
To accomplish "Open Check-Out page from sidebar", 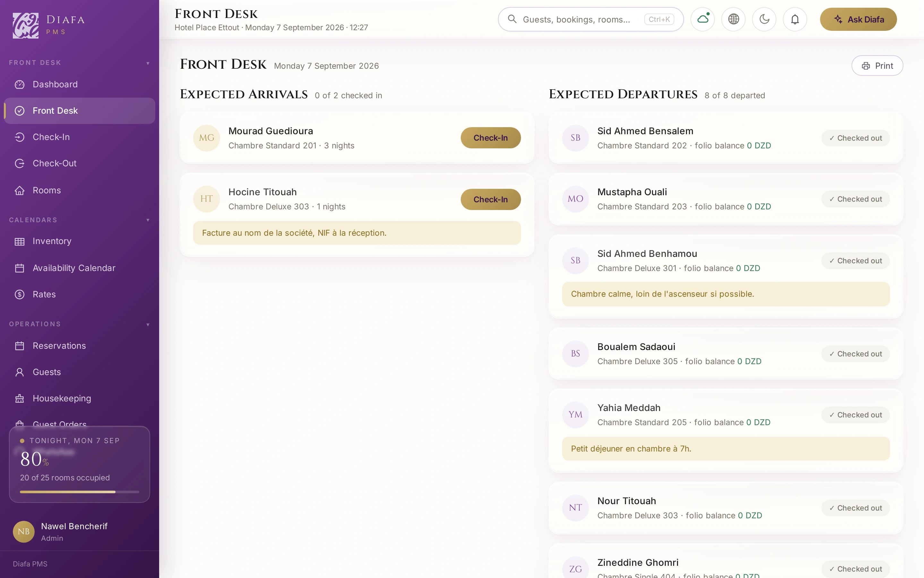I will (80, 164).
